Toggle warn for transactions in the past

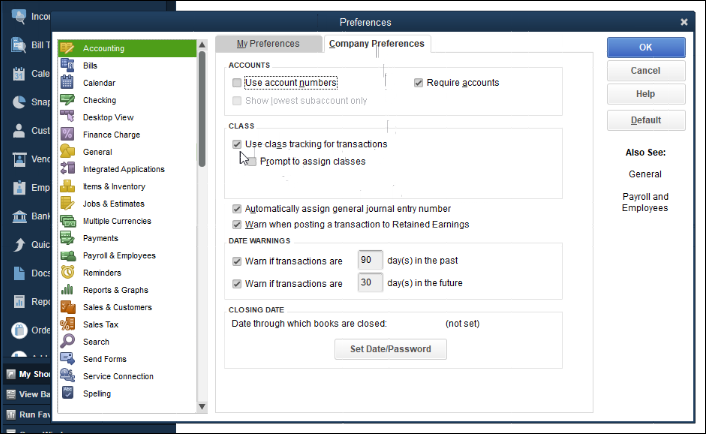(x=237, y=261)
